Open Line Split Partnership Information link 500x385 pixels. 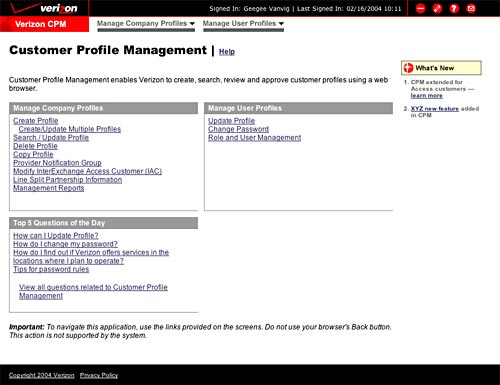point(68,180)
